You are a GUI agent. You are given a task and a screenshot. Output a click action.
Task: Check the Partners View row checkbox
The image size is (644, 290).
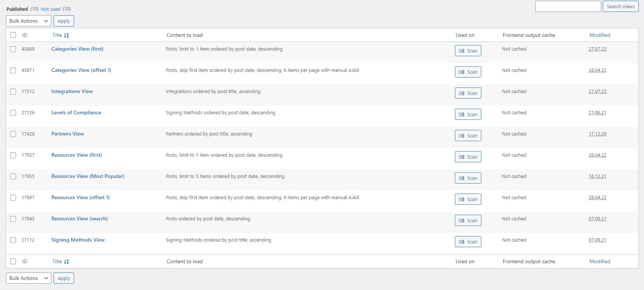[13, 134]
